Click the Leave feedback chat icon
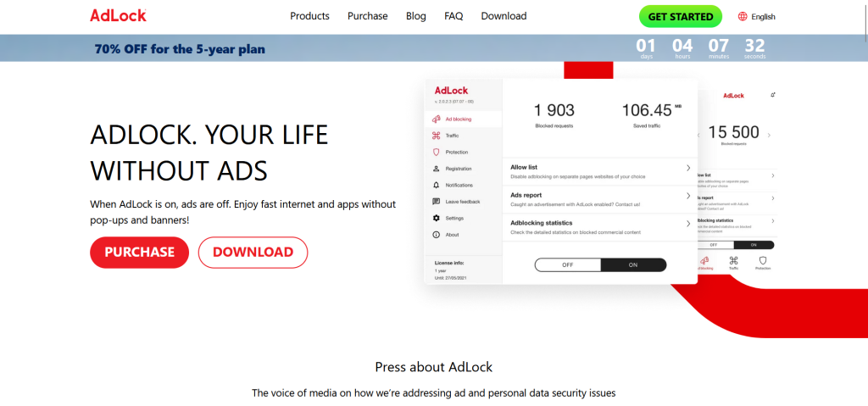 click(x=436, y=202)
